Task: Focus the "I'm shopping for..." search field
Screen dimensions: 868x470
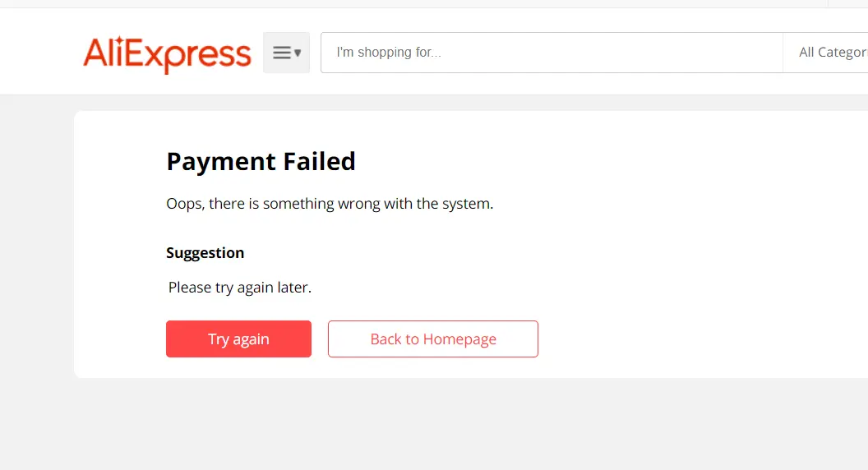Action: (552, 53)
